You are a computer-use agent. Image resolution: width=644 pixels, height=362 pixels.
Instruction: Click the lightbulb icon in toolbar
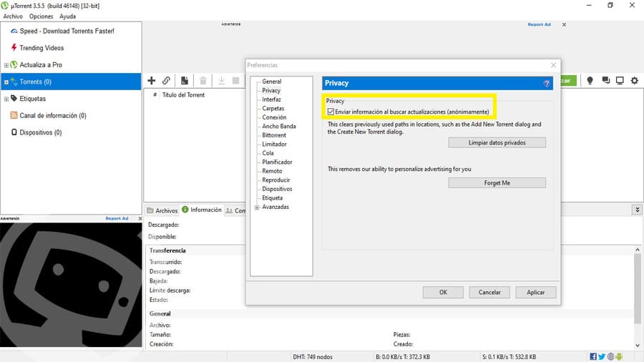pyautogui.click(x=590, y=80)
